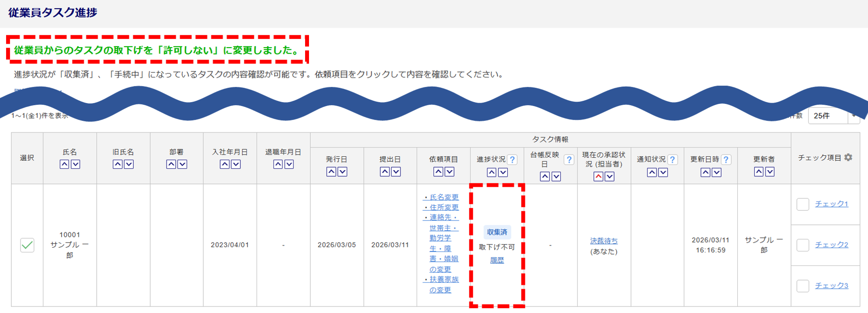Sort 氏名 column ascending with up arrow
Viewport: 868px width, 313px height.
point(64,165)
